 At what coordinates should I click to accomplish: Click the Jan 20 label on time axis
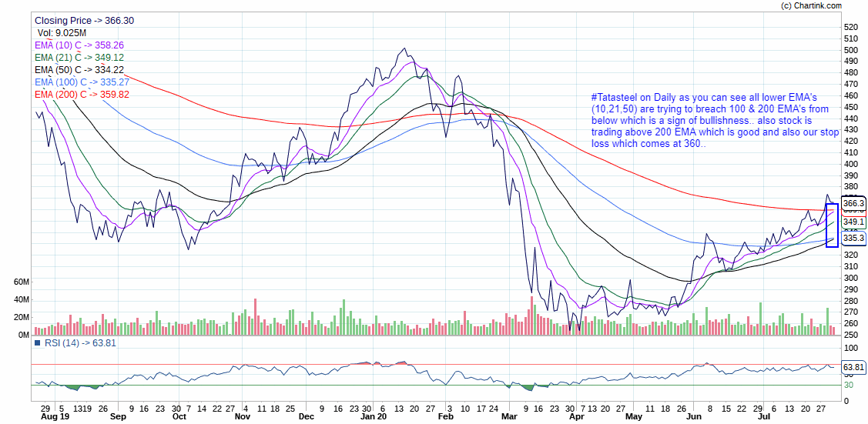(x=375, y=417)
